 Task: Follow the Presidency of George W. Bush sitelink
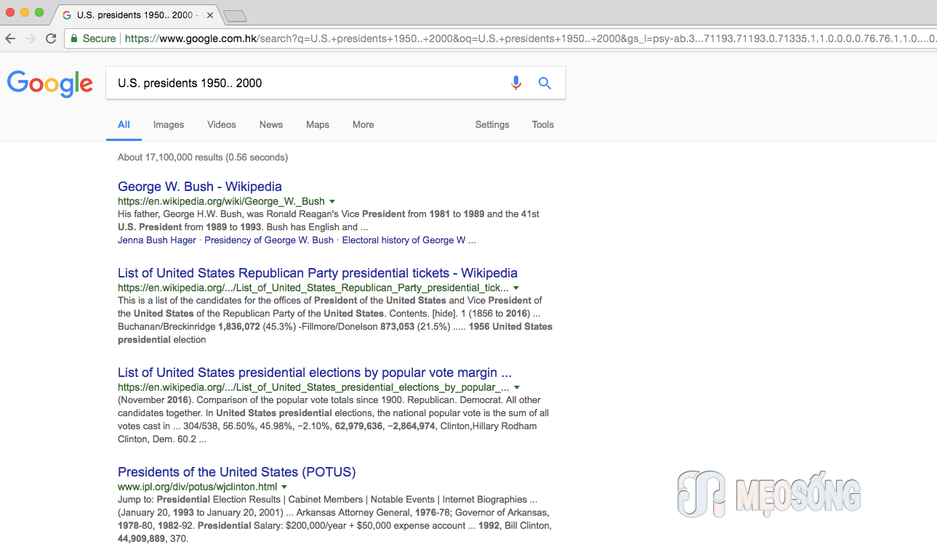click(269, 240)
